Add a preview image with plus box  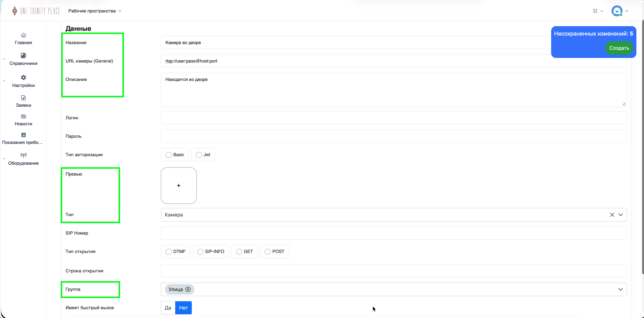point(179,186)
